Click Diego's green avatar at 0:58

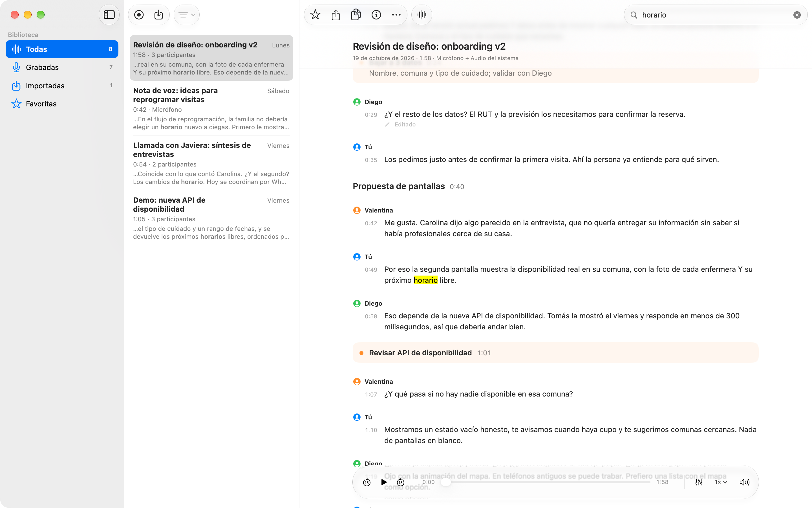pos(357,303)
